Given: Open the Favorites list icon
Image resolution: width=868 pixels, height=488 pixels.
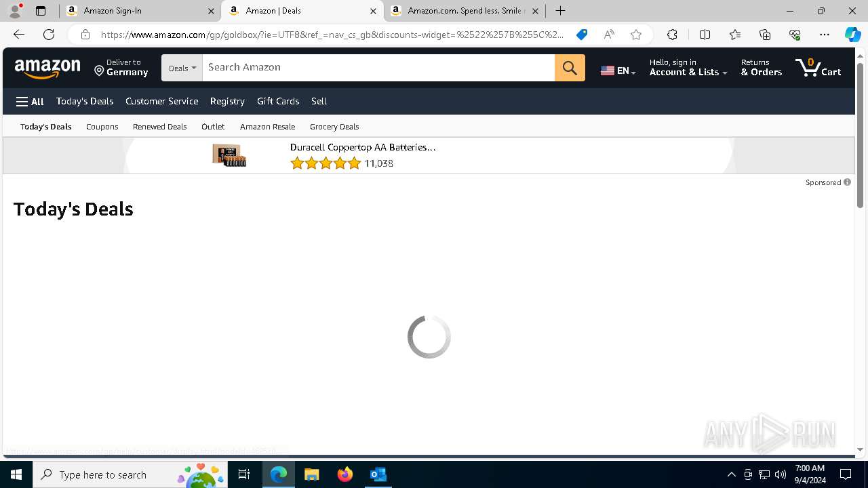Looking at the screenshot, I should click(735, 35).
